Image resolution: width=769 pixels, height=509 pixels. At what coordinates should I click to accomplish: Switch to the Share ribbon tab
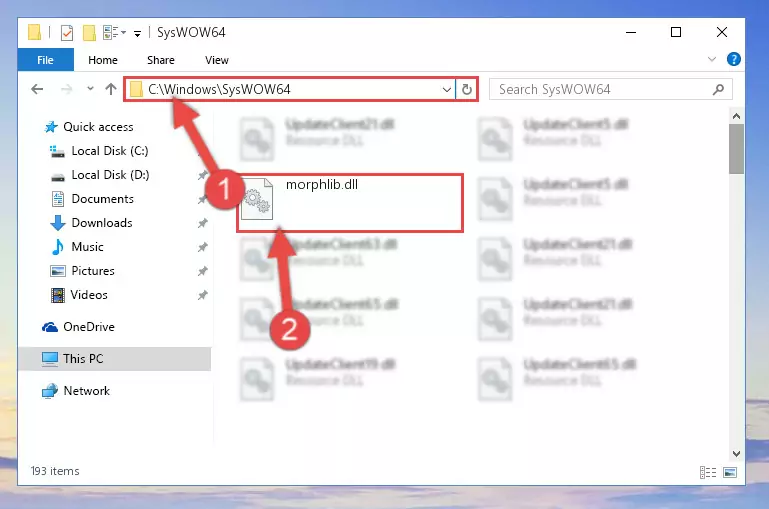pos(160,60)
